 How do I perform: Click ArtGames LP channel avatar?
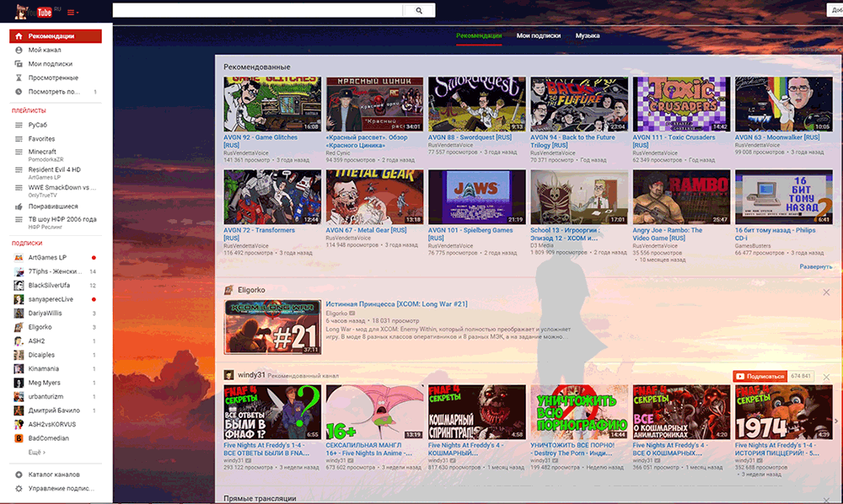[19, 257]
